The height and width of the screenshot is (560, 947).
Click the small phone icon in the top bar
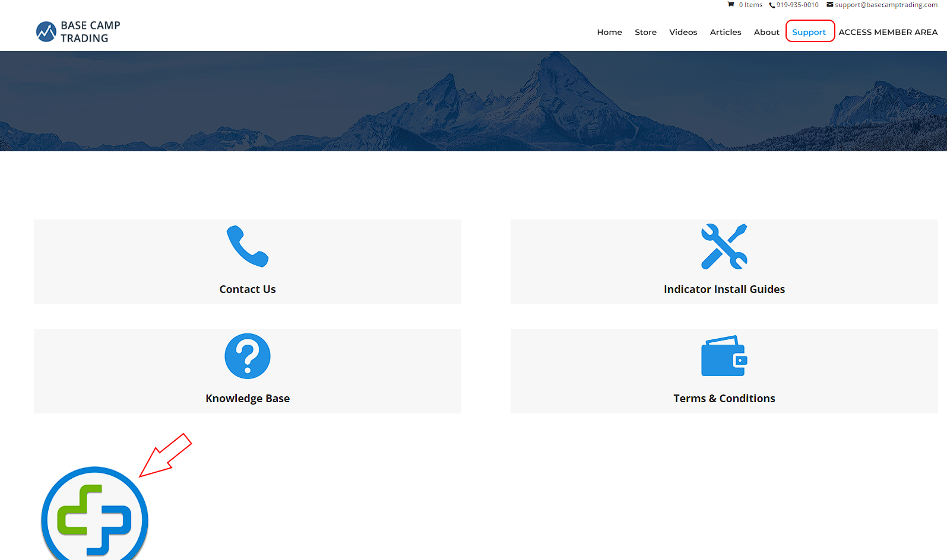[772, 5]
